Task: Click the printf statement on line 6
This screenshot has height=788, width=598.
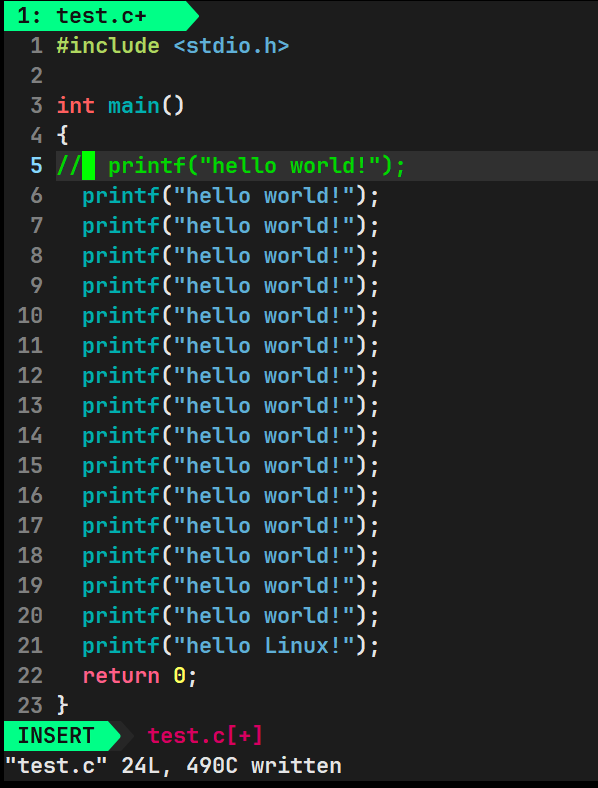Action: click(231, 196)
